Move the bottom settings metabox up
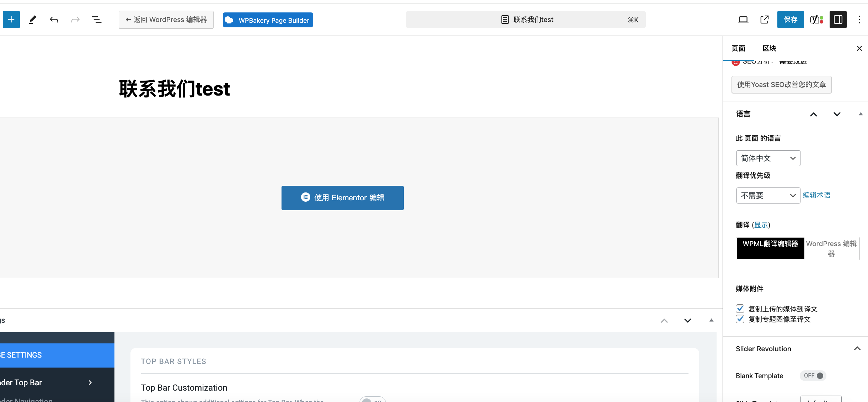The width and height of the screenshot is (868, 402). tap(664, 321)
